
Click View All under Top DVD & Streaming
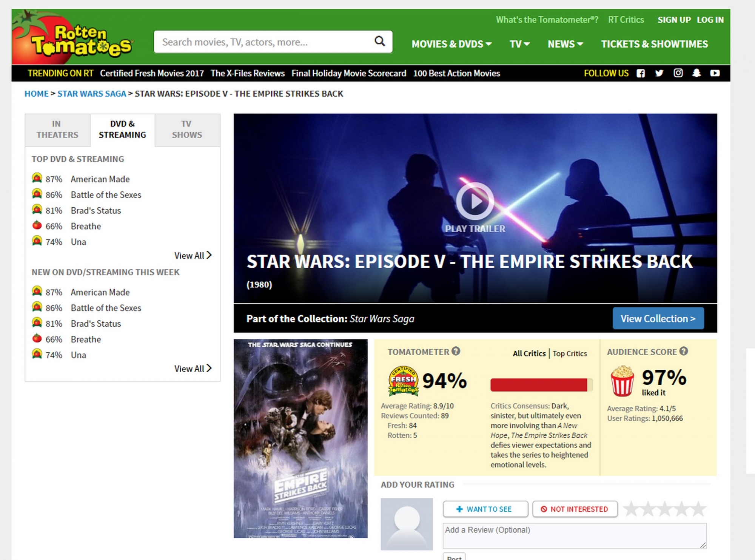point(193,256)
